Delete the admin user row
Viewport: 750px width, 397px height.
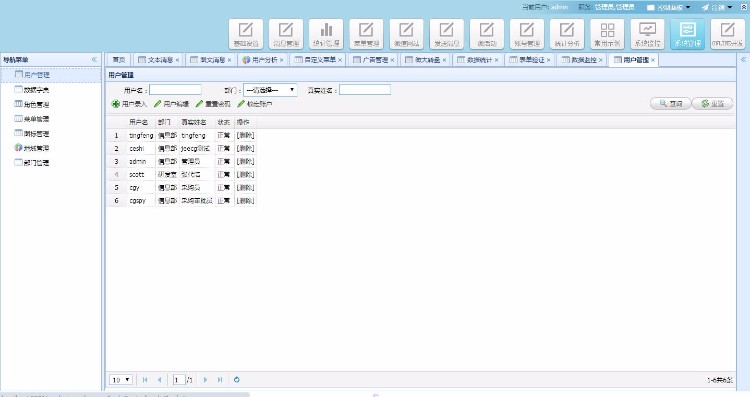(245, 162)
